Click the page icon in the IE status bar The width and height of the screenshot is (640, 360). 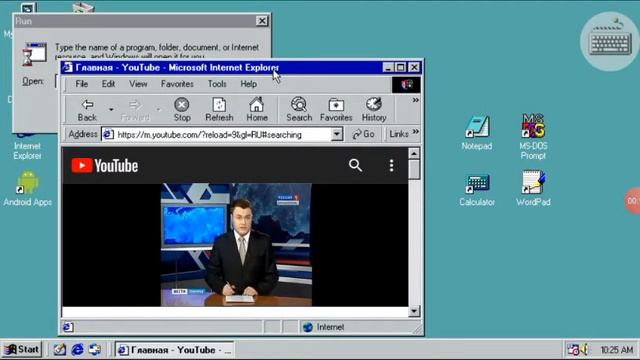(68, 327)
